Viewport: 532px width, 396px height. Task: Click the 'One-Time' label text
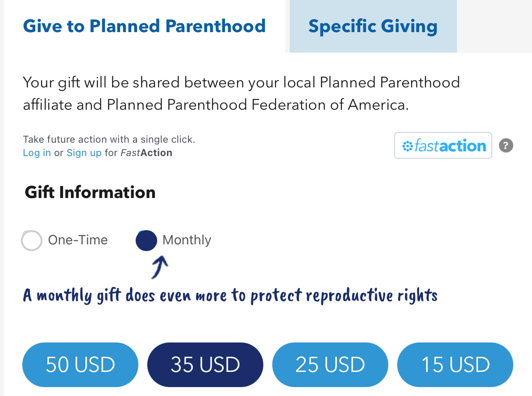[78, 240]
